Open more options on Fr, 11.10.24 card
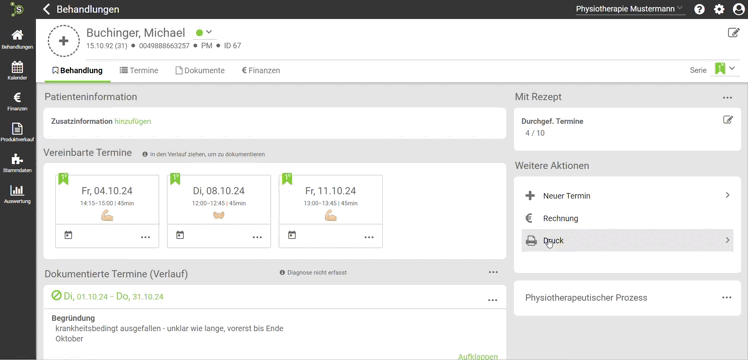Image resolution: width=748 pixels, height=360 pixels. (x=369, y=237)
